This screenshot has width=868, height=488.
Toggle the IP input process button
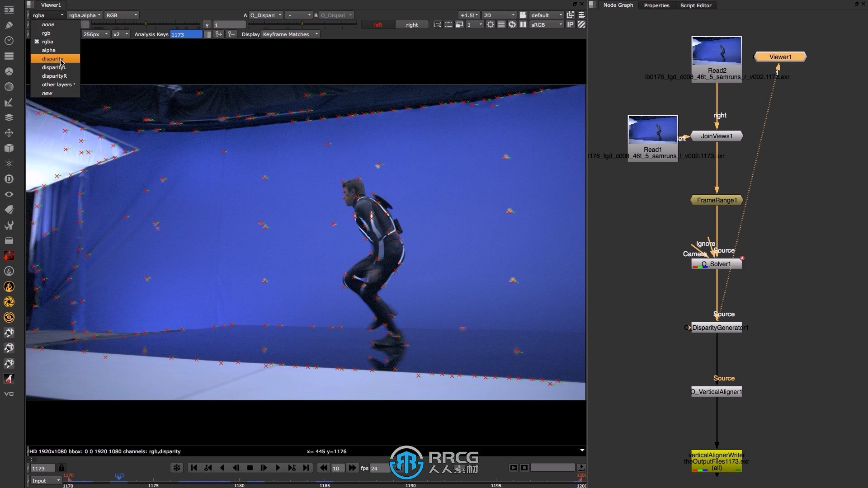[x=571, y=24]
